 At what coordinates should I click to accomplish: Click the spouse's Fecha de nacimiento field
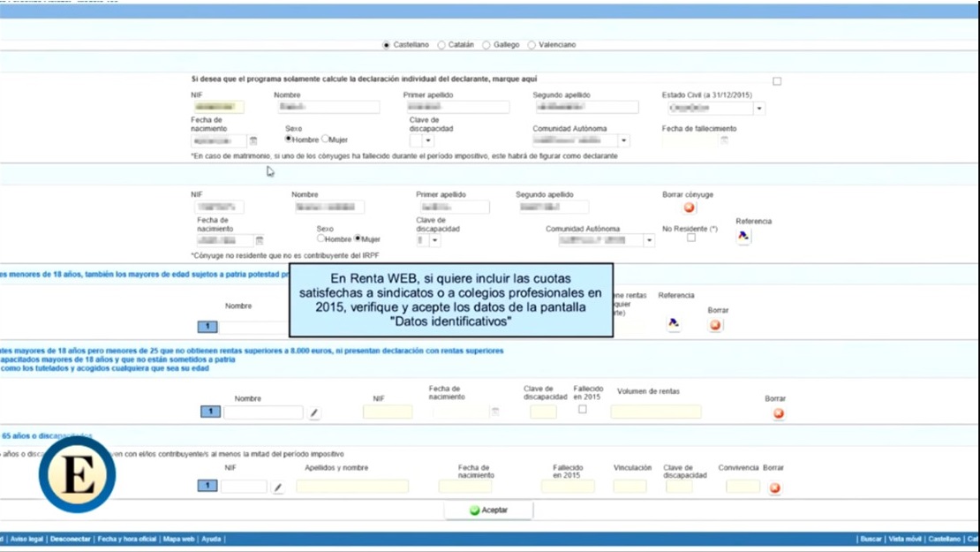pyautogui.click(x=226, y=240)
